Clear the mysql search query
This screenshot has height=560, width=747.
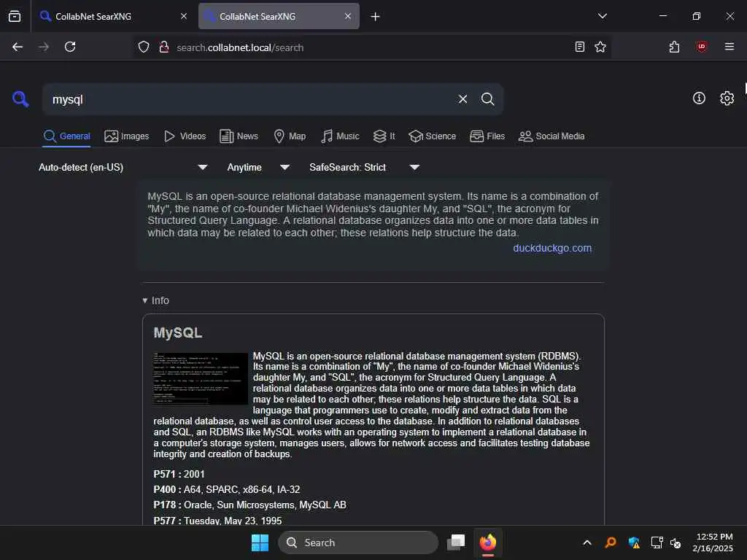[x=462, y=99]
